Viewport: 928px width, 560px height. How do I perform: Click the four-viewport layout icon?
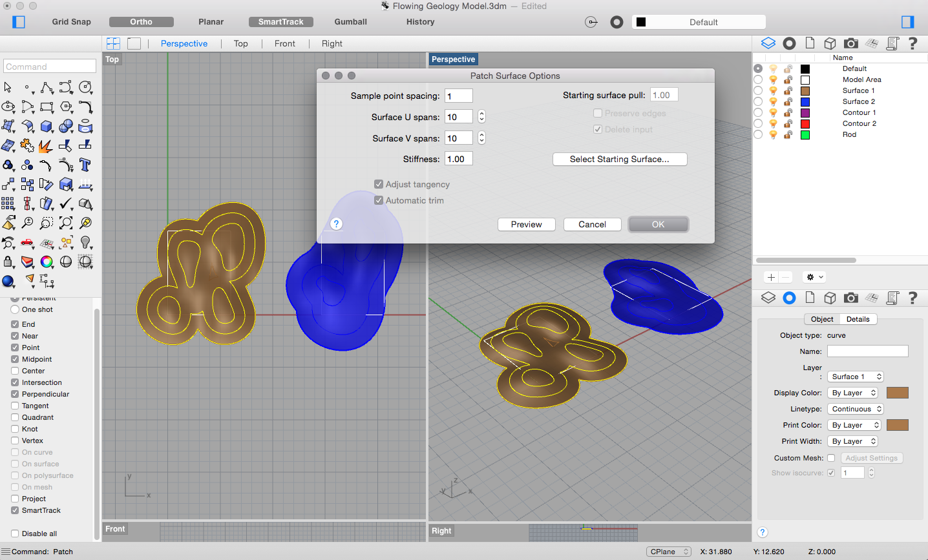113,43
